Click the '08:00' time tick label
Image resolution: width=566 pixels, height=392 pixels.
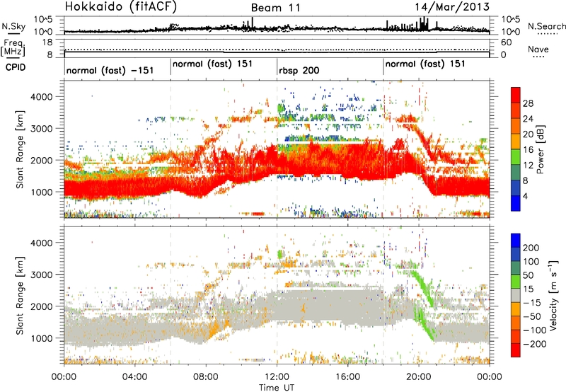click(206, 377)
